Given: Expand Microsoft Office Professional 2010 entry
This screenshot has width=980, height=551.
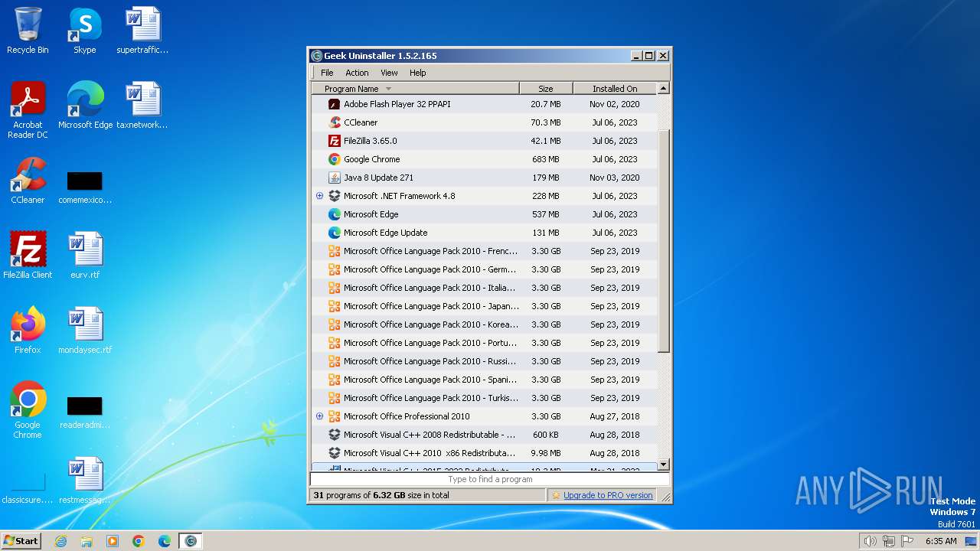Looking at the screenshot, I should pos(320,416).
